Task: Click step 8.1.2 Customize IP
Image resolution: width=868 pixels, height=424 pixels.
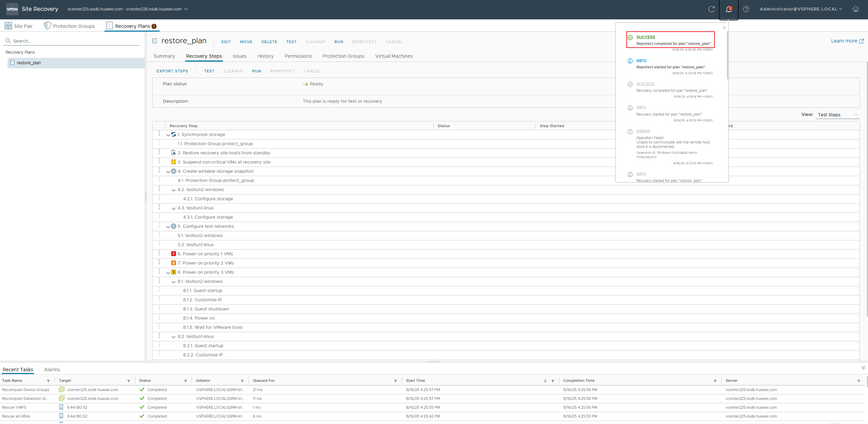Action: tap(203, 300)
